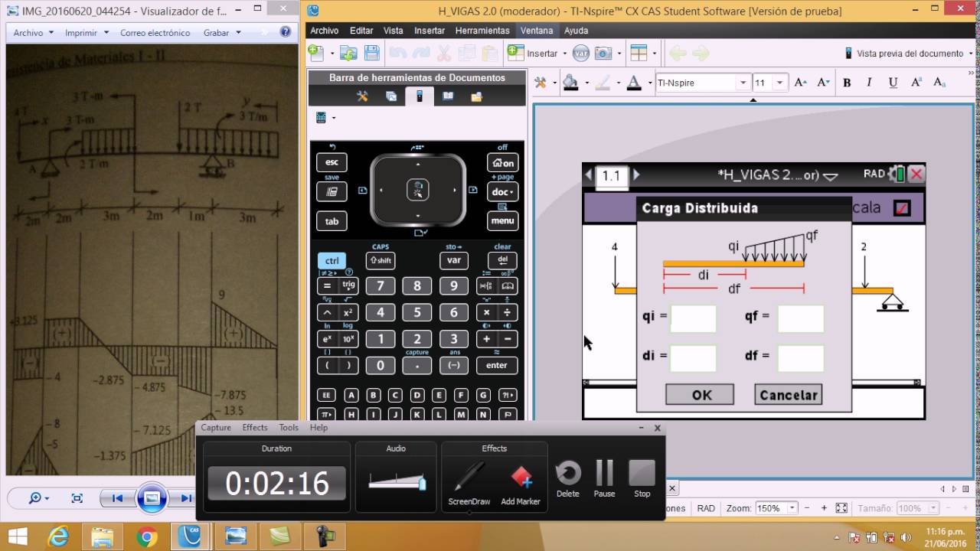This screenshot has height=551, width=980.
Task: Open the Content Explorer folder tab
Action: (476, 96)
